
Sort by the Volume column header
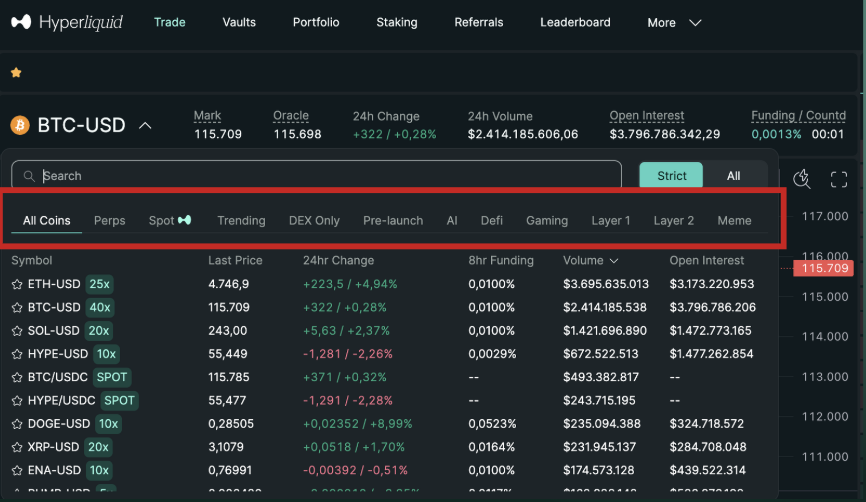pos(588,261)
